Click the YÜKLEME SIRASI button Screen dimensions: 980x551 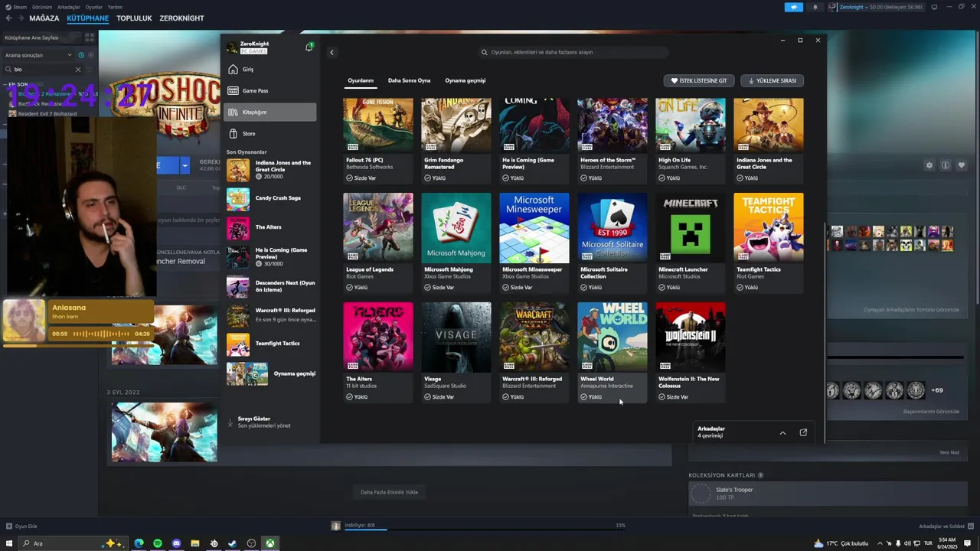(772, 80)
